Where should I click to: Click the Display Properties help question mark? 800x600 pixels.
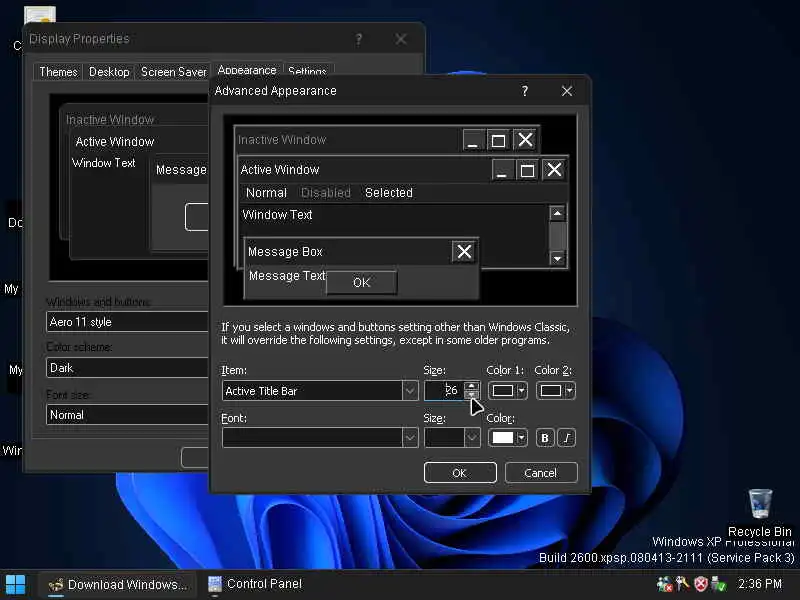tap(359, 39)
